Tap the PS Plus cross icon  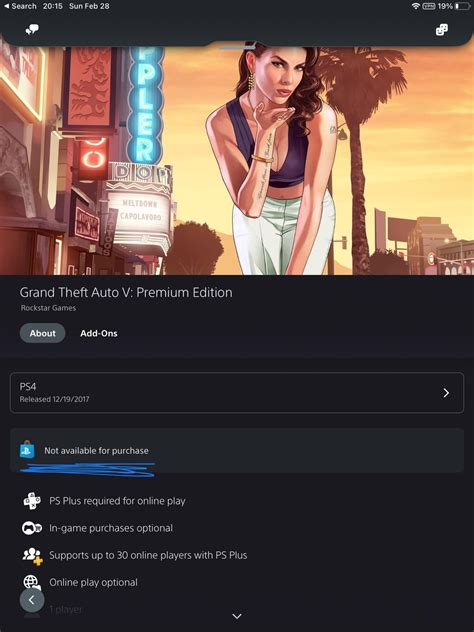[x=32, y=501]
